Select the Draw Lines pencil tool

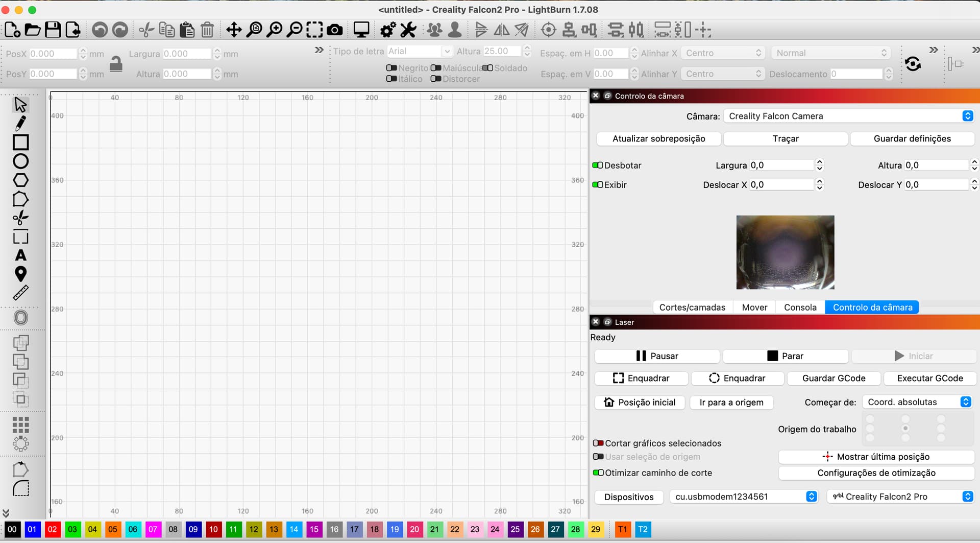[x=20, y=123]
